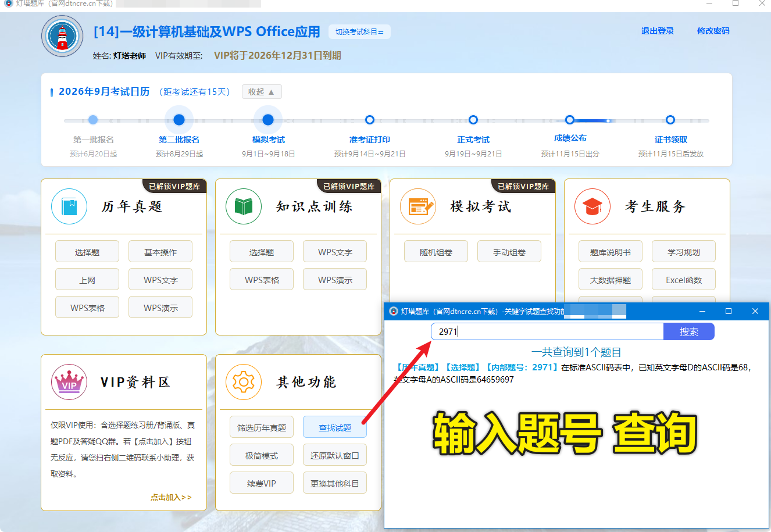
Task: Click 还原默认窗口
Action: [335, 455]
